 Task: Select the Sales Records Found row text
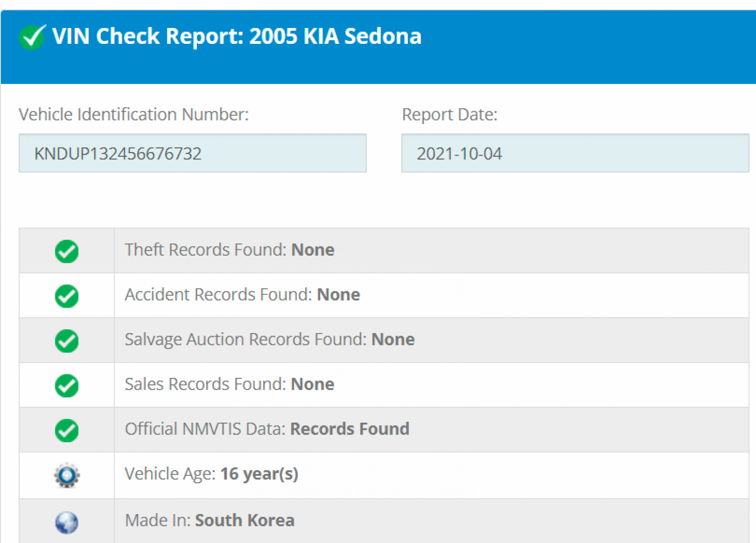coord(230,384)
